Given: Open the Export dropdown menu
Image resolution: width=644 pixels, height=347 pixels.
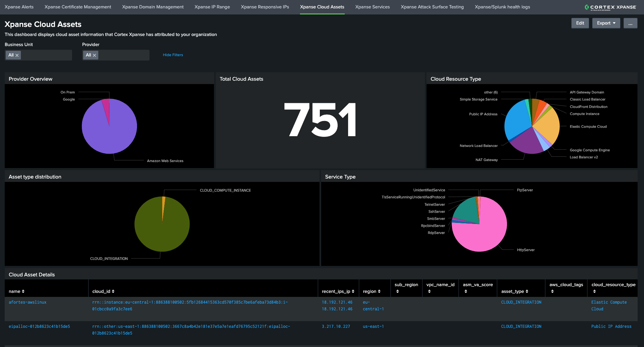Looking at the screenshot, I should click(606, 23).
